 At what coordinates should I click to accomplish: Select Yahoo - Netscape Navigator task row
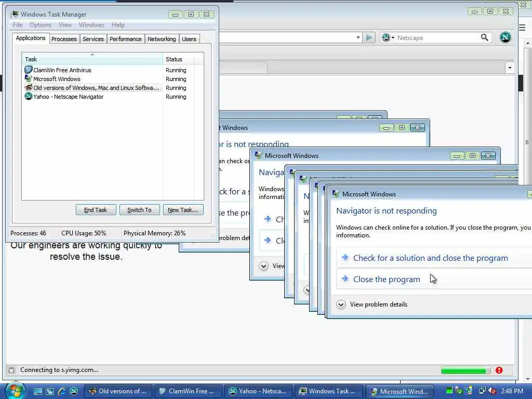coord(109,96)
